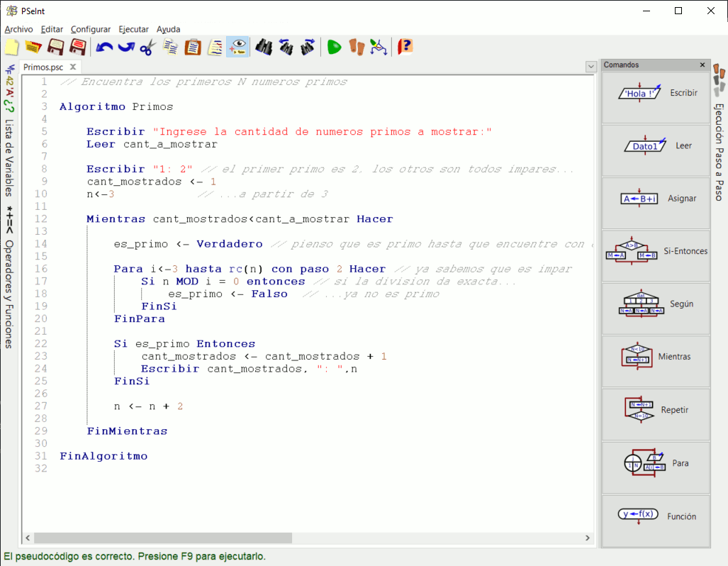The image size is (728, 566).
Task: Click the Save As floppy icon
Action: tap(77, 47)
